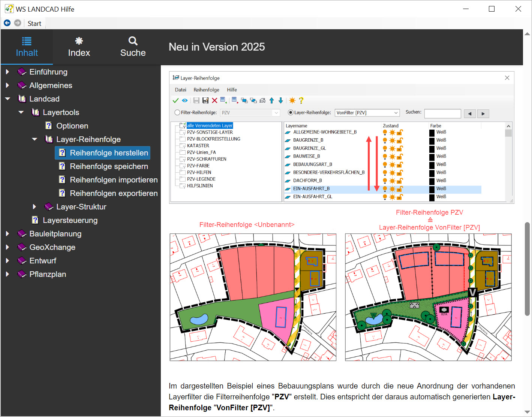Click the blue eye preview icon
The height and width of the screenshot is (417, 532).
(x=185, y=100)
